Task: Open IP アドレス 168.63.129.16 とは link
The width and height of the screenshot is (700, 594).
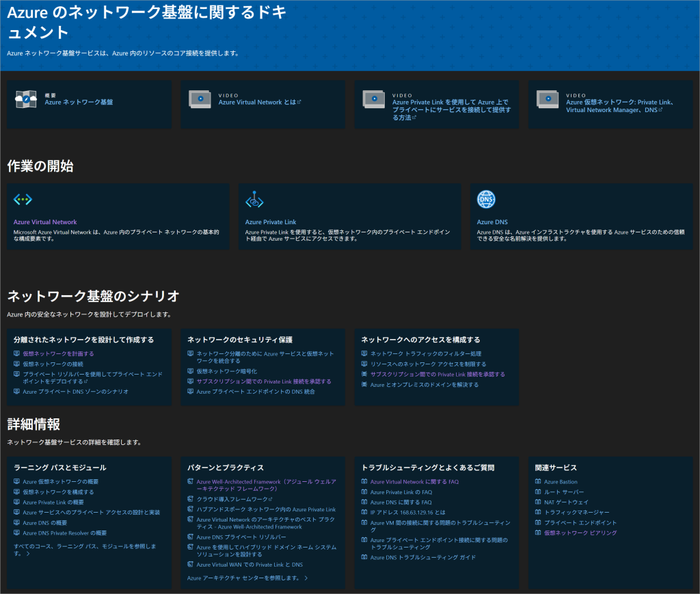Action: 407,513
